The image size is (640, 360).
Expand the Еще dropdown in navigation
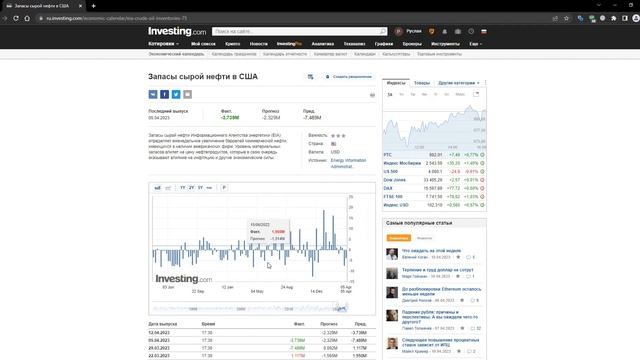click(x=476, y=44)
